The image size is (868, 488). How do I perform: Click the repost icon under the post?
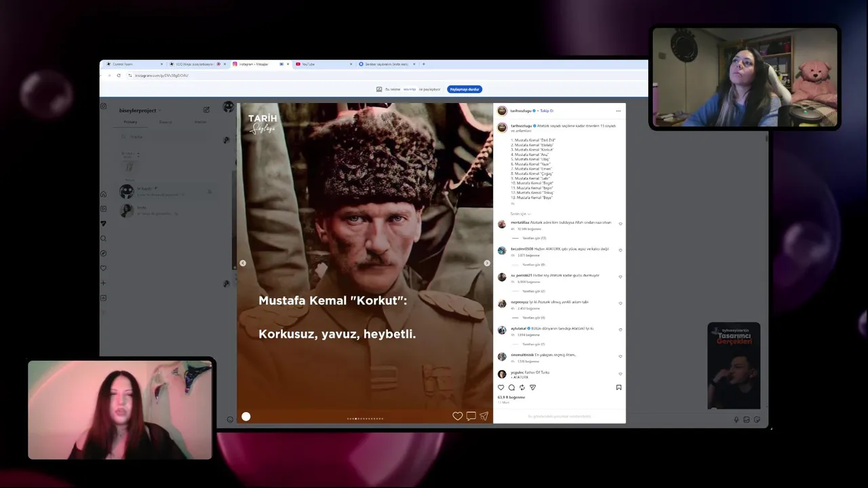click(x=521, y=388)
